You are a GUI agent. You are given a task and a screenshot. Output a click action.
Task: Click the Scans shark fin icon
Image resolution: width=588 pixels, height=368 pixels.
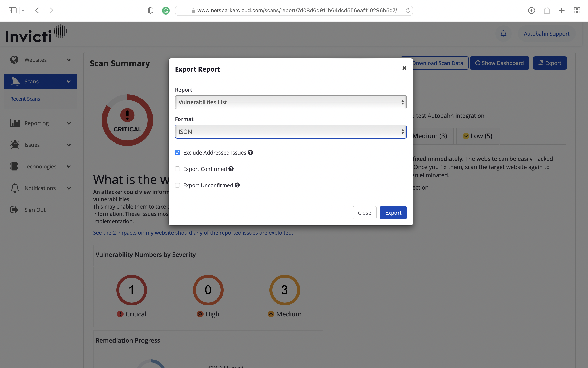point(16,81)
